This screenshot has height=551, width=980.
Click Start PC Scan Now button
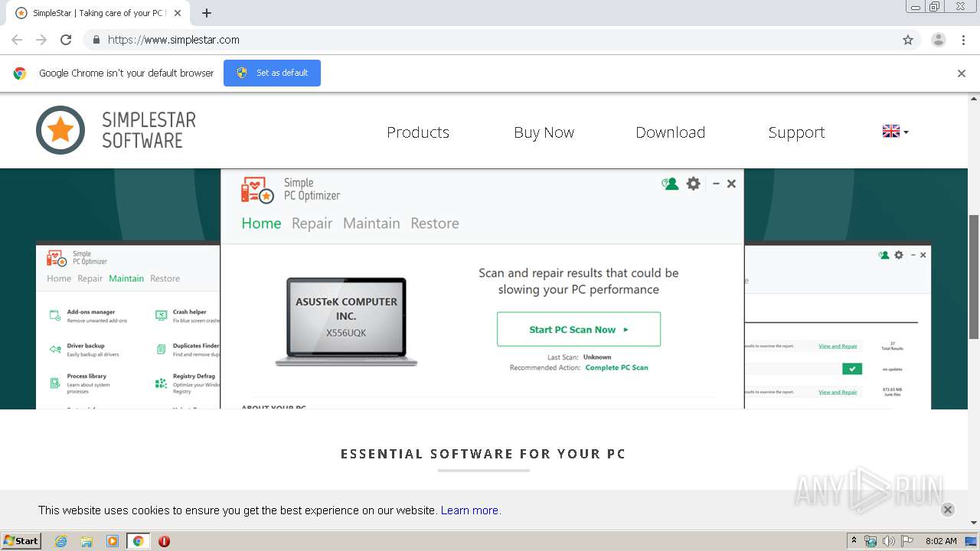(x=579, y=329)
